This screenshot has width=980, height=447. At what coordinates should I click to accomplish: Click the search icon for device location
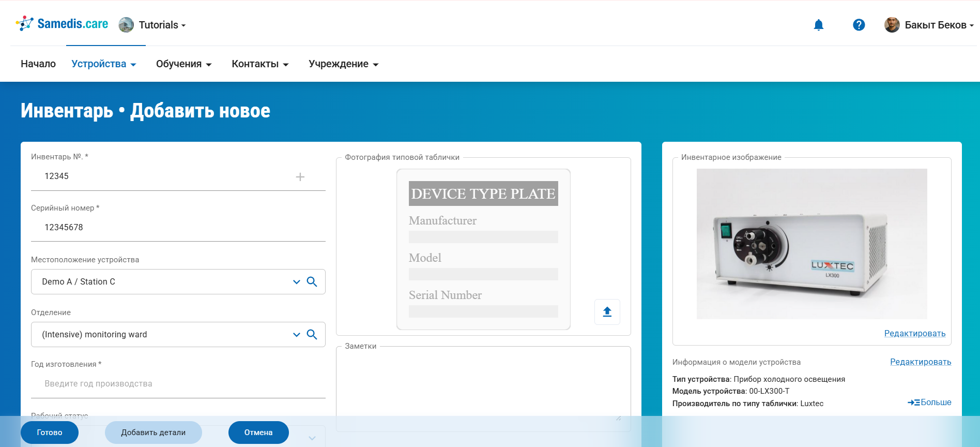[x=312, y=281]
